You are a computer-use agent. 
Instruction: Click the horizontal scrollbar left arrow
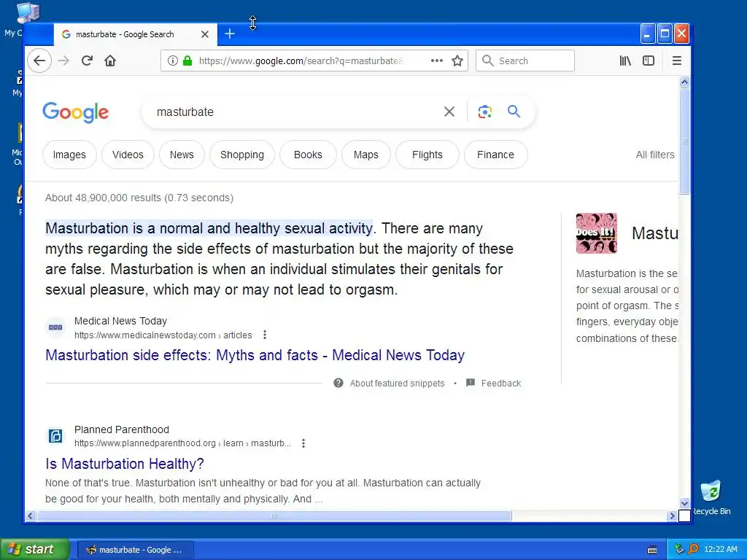click(x=31, y=516)
